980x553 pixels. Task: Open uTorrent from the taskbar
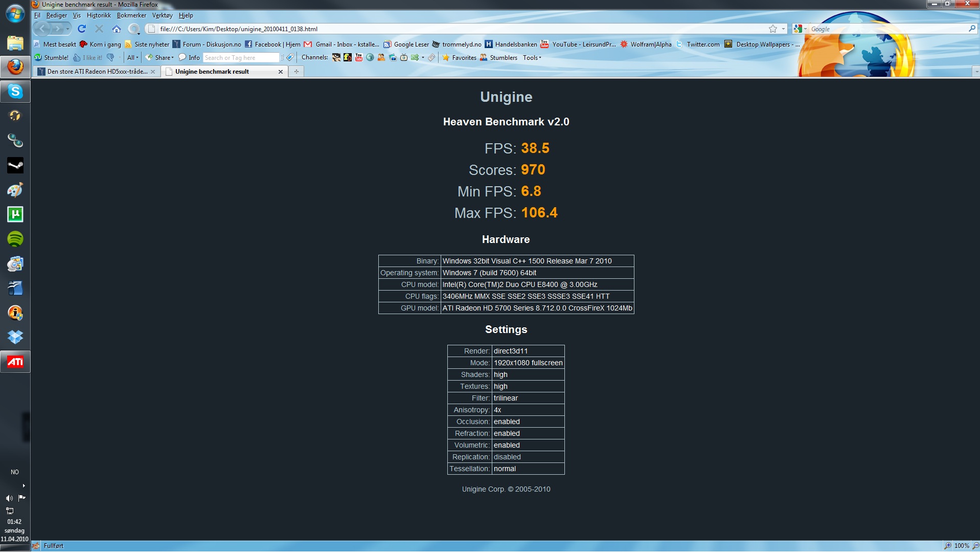pos(15,214)
